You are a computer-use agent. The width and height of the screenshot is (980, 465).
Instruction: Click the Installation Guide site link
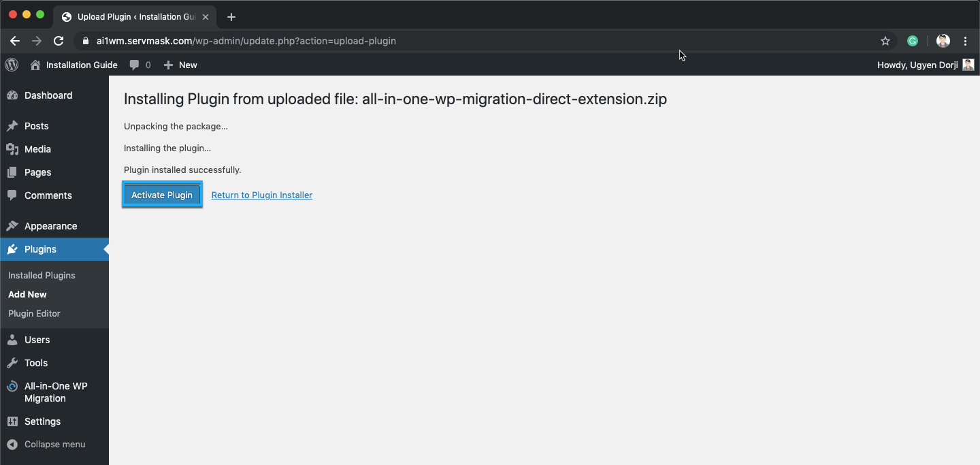[81, 65]
